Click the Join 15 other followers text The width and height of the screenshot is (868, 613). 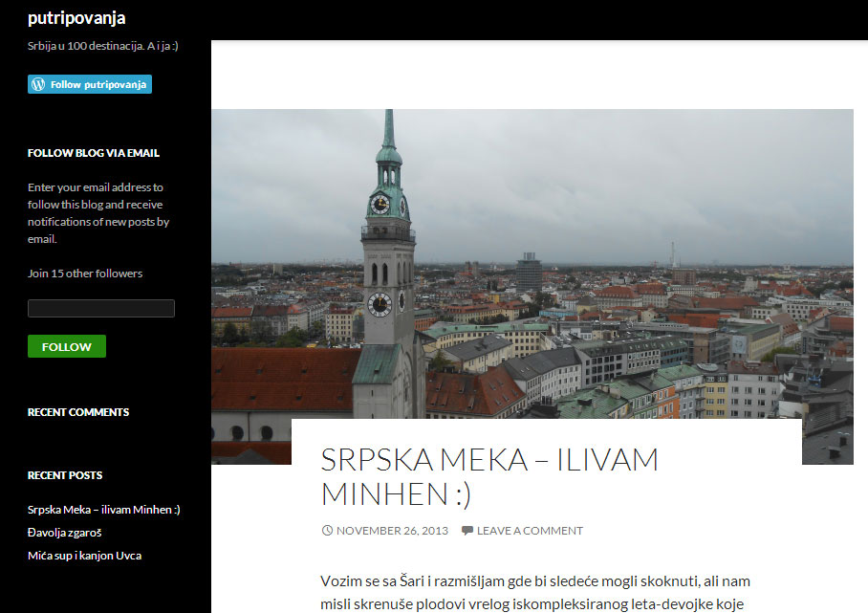pyautogui.click(x=85, y=274)
